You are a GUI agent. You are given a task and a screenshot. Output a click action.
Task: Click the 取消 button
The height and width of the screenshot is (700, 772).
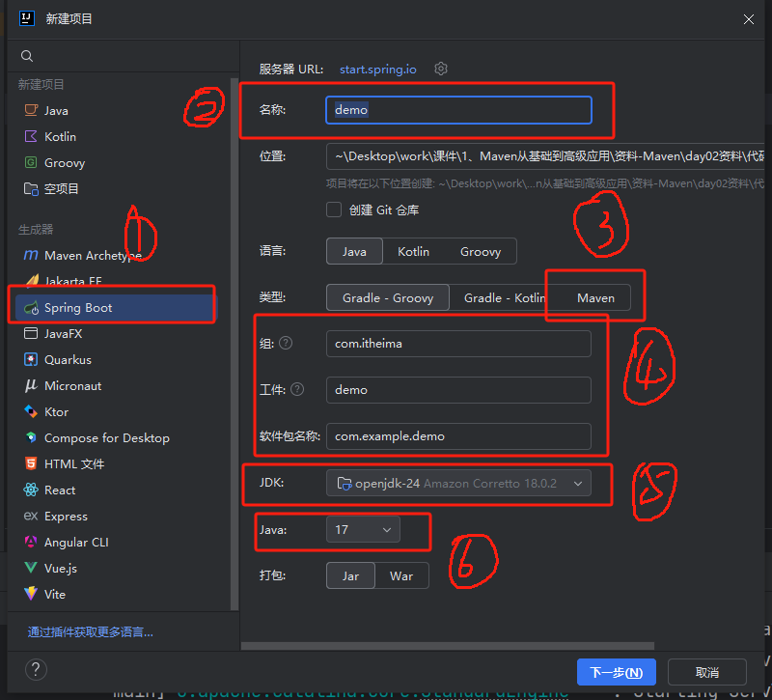(707, 672)
